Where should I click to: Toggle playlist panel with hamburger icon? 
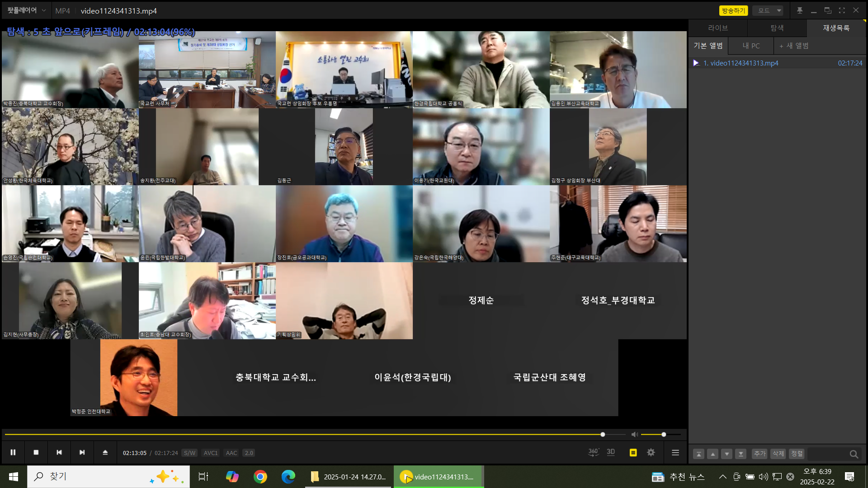click(675, 452)
